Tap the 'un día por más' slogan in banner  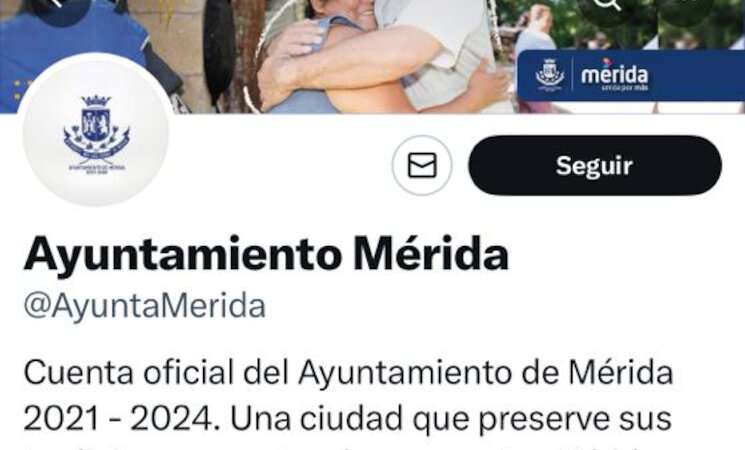point(625,88)
